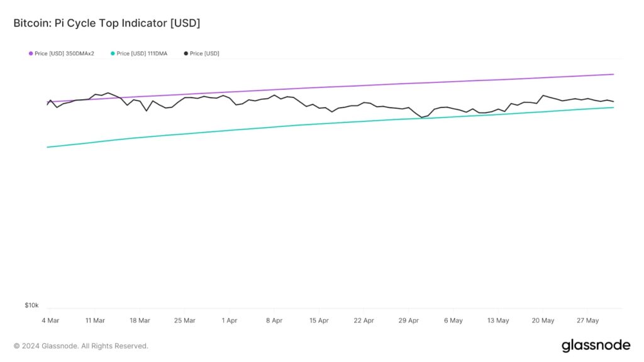644x362 pixels.
Task: Click the chart title Bitcoin: Pi Cycle Top Indicator
Action: click(x=106, y=23)
